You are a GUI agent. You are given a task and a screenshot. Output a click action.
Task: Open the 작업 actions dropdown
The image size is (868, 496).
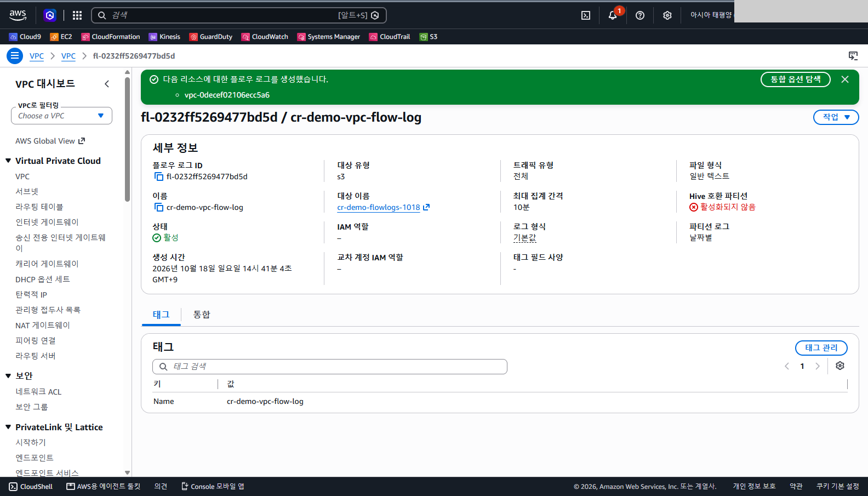click(836, 117)
